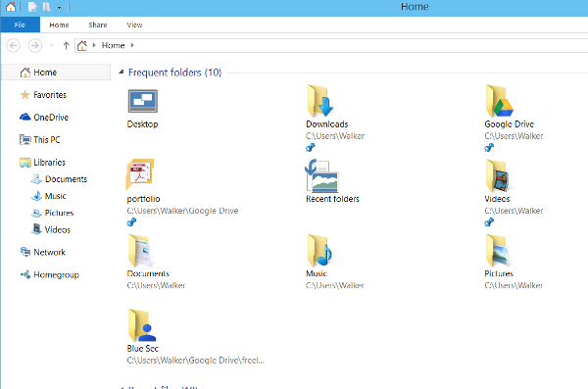Open the Videos folder icon in Frequent folders

point(498,175)
